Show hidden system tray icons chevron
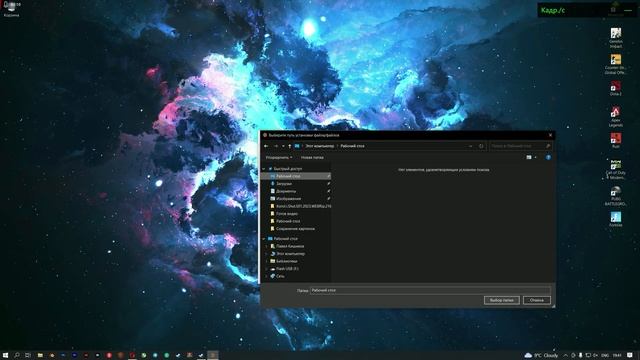The height and width of the screenshot is (360, 640). point(565,355)
